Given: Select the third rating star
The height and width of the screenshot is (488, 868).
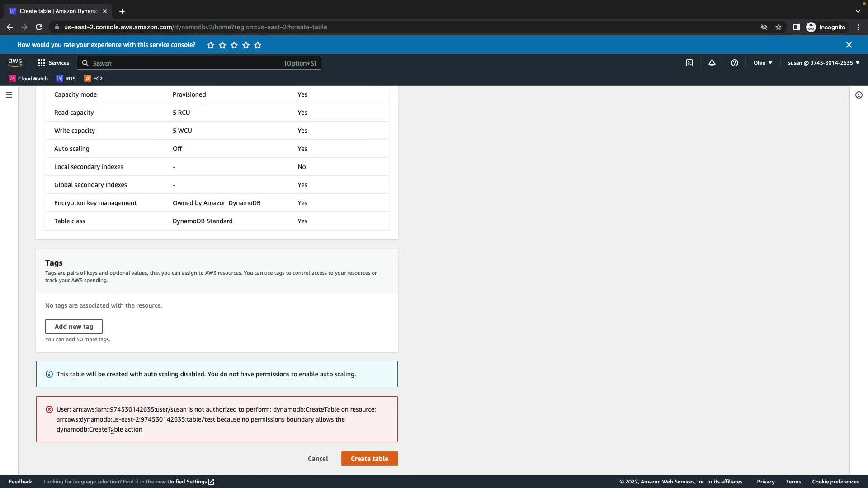Looking at the screenshot, I should pyautogui.click(x=234, y=45).
